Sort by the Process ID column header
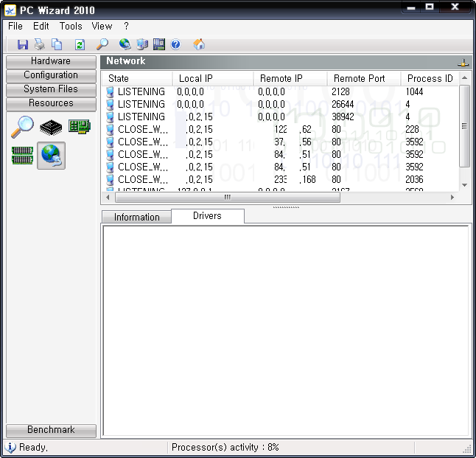Screen dimensions: 476x458 point(430,79)
